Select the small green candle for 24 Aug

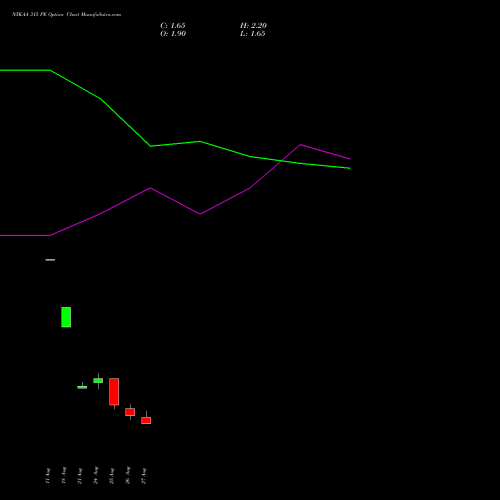[98, 380]
